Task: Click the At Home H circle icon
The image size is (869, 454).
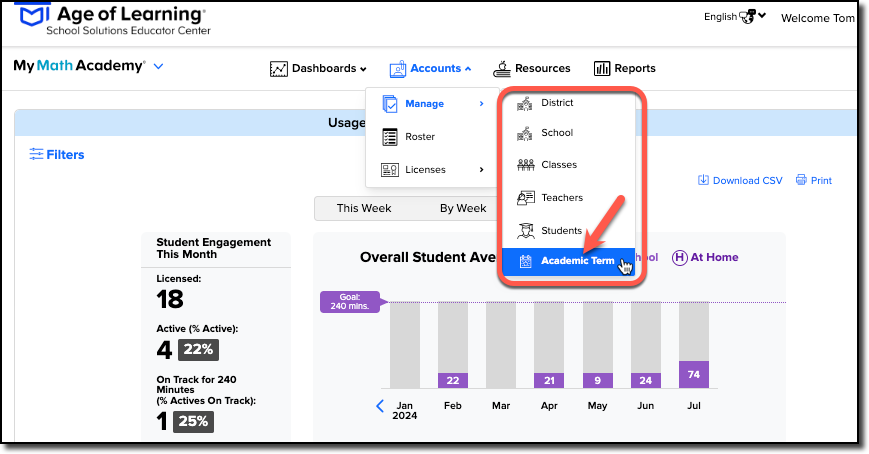Action: point(679,258)
